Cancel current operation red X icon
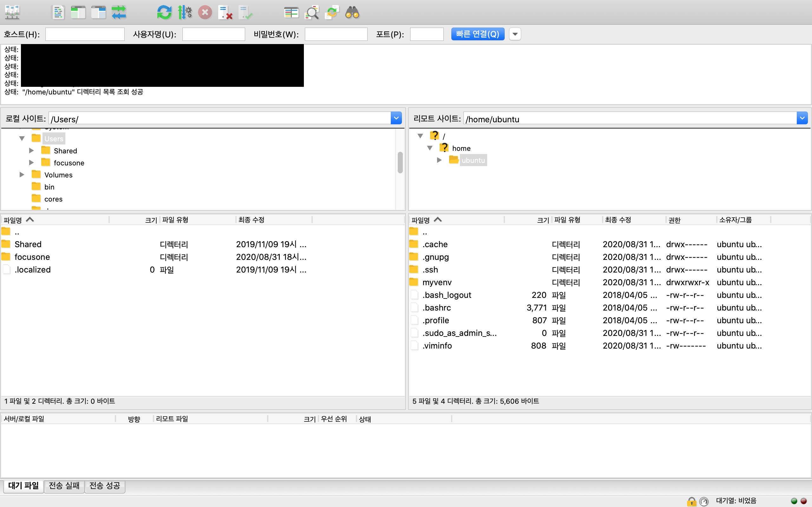812x507 pixels. coord(205,12)
